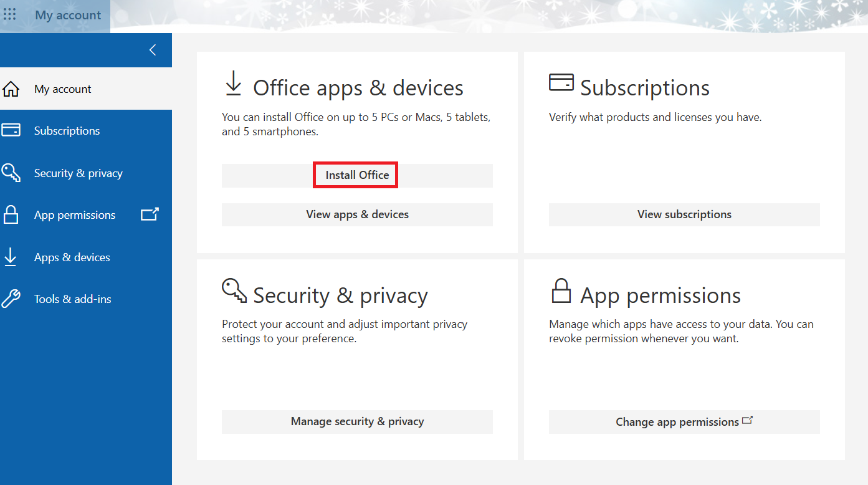The image size is (868, 485).
Task: Click View apps & devices button
Action: 357,214
